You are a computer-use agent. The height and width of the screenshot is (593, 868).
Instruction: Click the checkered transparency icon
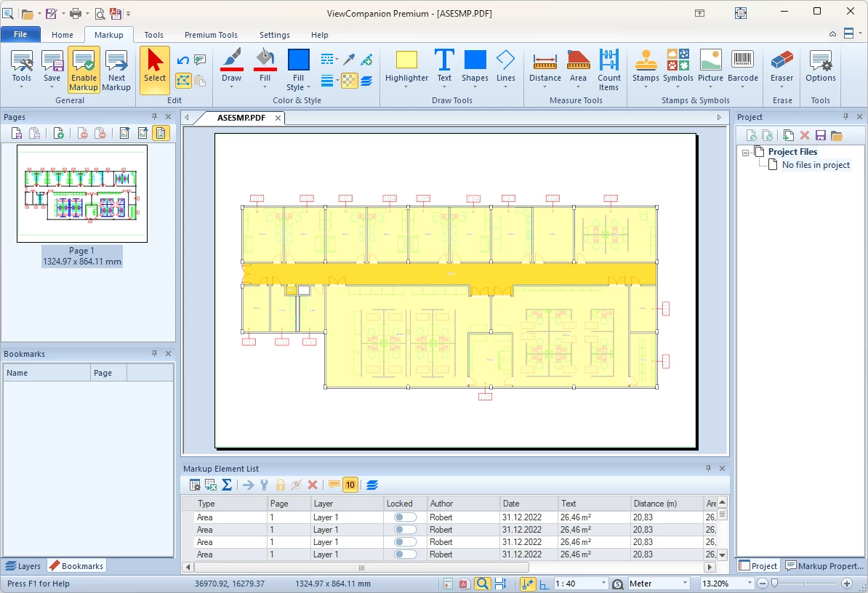coord(349,81)
